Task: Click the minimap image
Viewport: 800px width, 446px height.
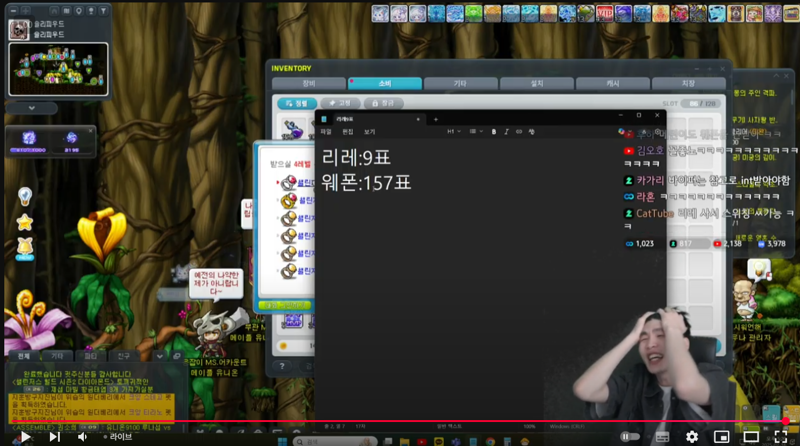Action: [x=58, y=69]
